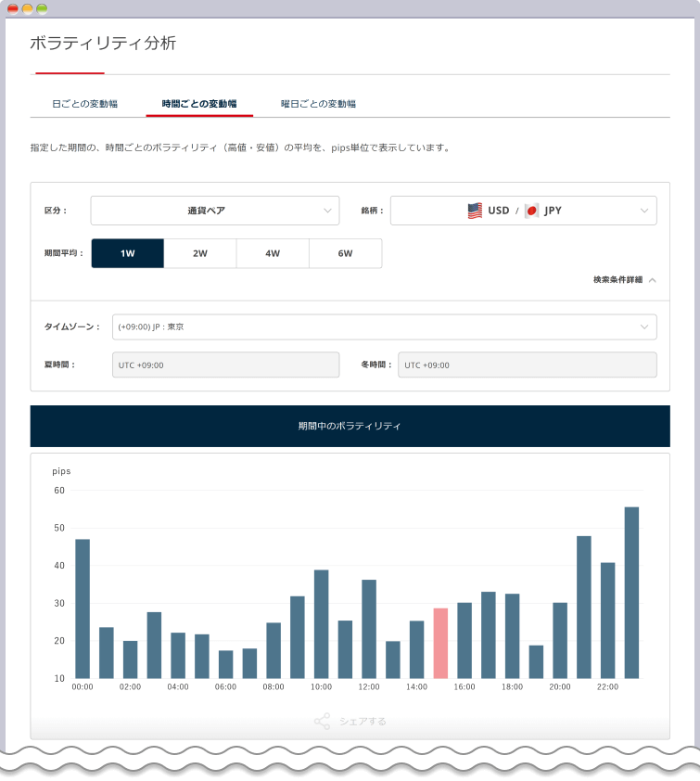Open the 通貨ペア category dropdown
Viewport: 700px width, 781px height.
(214, 211)
